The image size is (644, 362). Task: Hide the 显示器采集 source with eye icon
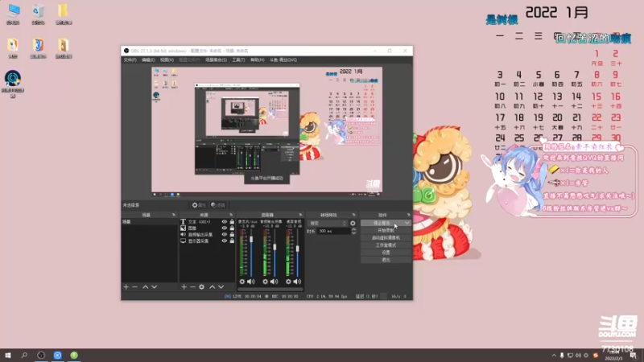point(225,241)
